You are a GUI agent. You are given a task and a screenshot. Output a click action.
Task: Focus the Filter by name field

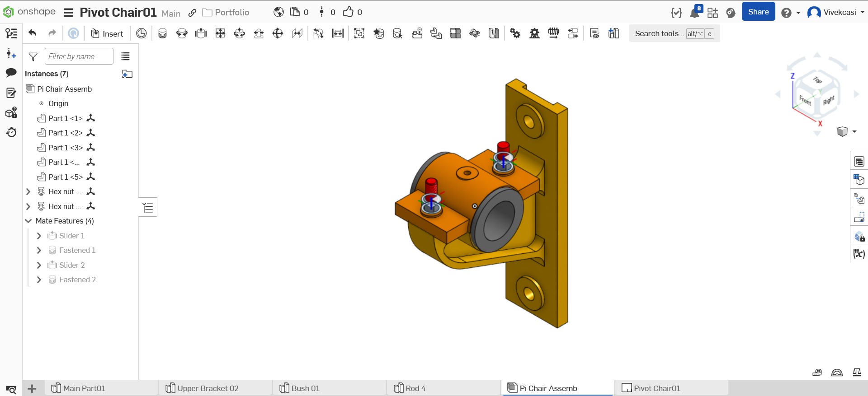point(79,56)
